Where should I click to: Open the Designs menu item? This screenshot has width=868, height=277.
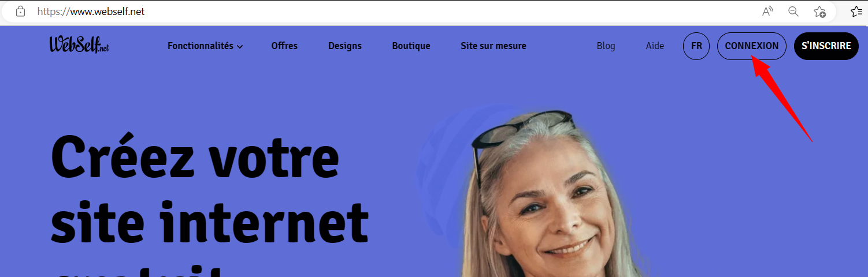pyautogui.click(x=345, y=46)
